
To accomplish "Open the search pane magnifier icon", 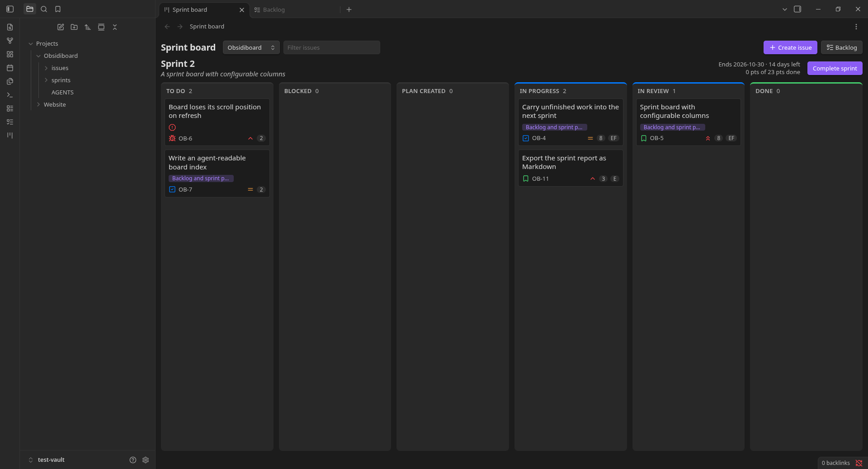I will (x=44, y=9).
